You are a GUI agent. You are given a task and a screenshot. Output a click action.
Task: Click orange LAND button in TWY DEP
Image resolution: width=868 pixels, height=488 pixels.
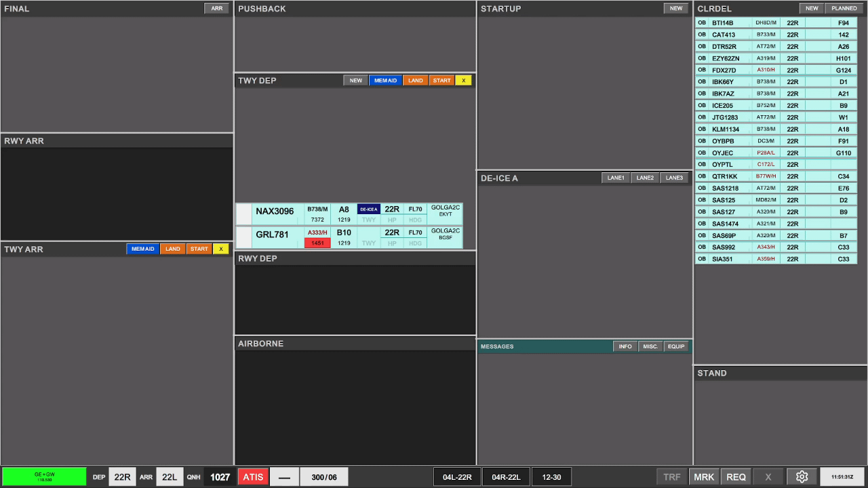click(416, 81)
